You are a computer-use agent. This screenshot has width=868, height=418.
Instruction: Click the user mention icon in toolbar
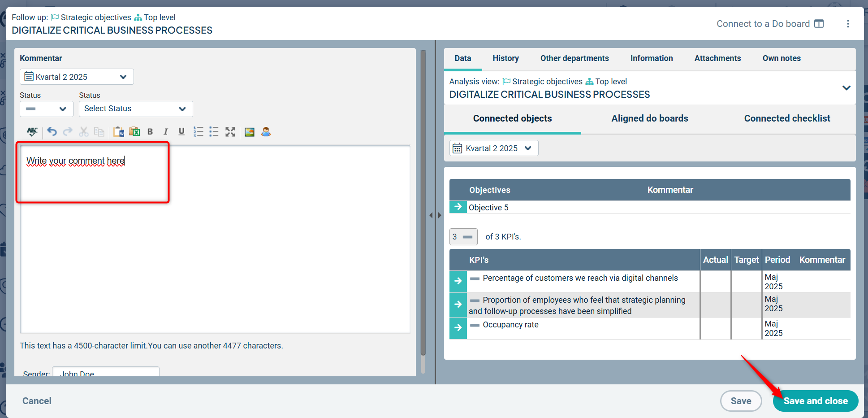(266, 132)
